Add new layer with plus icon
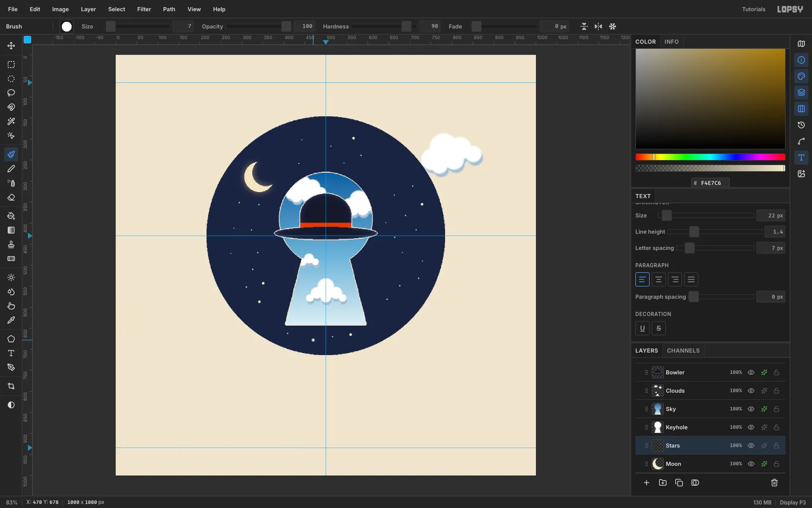This screenshot has height=508, width=812. pos(647,483)
